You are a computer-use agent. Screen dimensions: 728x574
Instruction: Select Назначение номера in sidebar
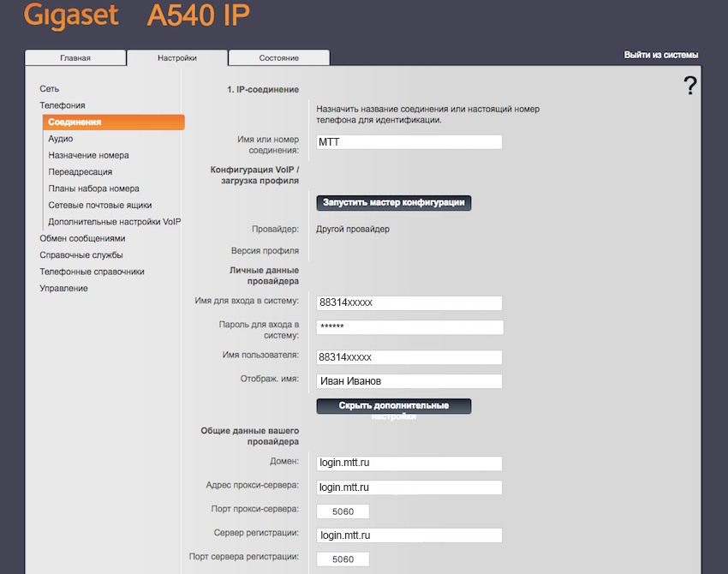coord(88,155)
